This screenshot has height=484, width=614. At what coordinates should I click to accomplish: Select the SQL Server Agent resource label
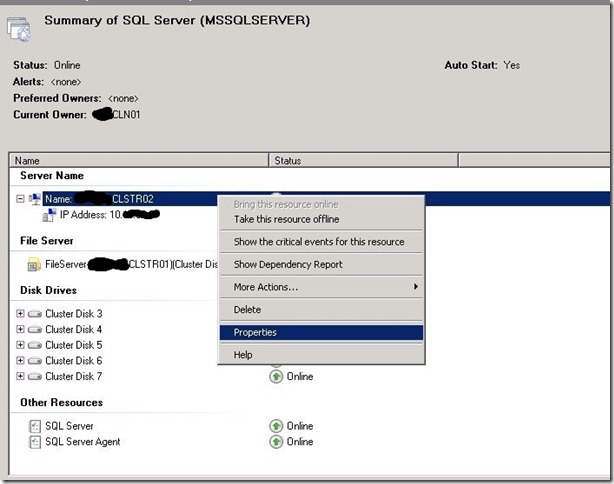83,442
